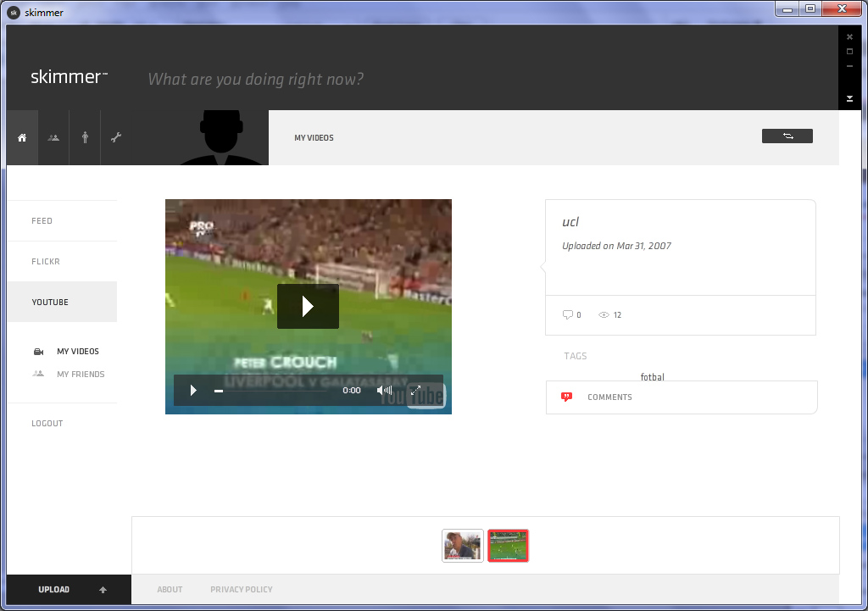Click LOGOUT in the sidebar
Screen dimensions: 868x611
[x=47, y=424]
